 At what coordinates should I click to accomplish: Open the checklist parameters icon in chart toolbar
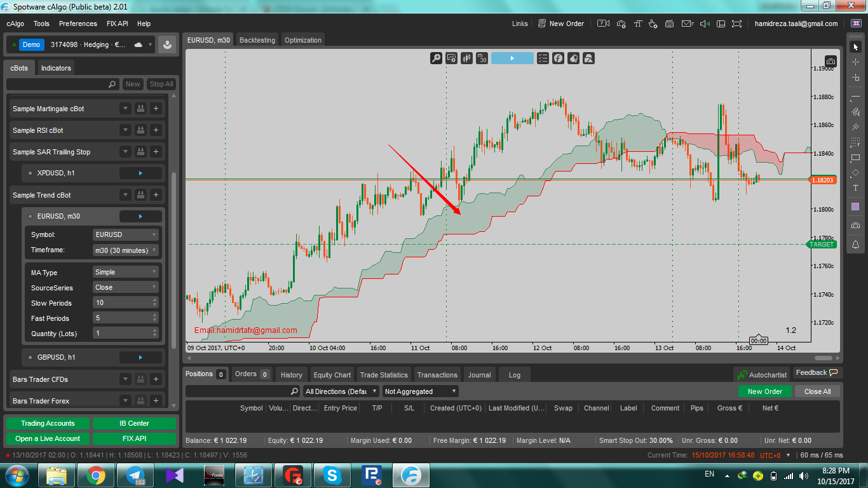(543, 58)
